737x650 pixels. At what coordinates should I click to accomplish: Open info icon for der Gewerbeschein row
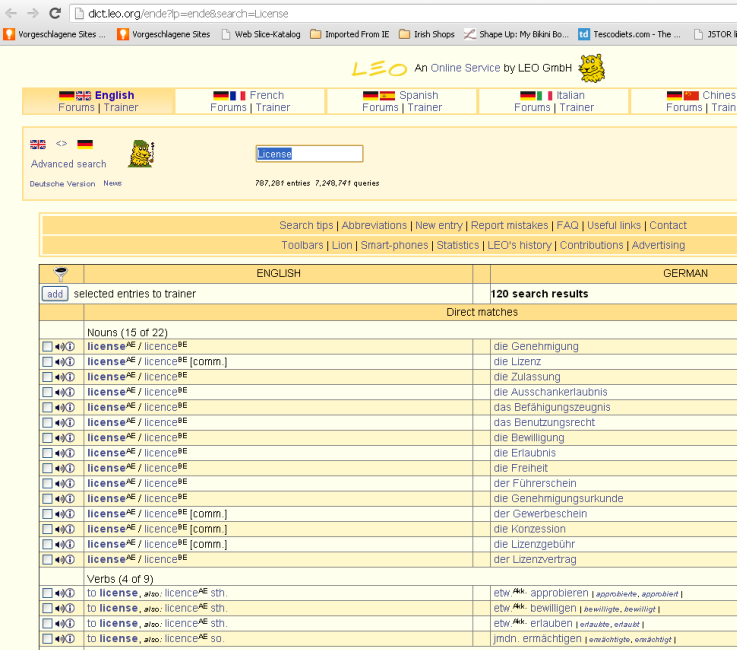[x=70, y=514]
